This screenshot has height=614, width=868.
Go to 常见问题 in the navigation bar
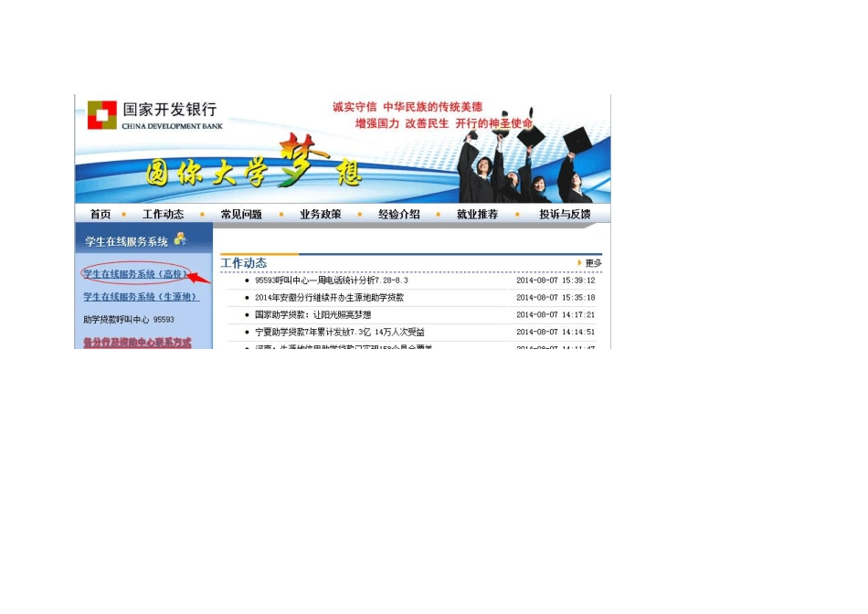pyautogui.click(x=241, y=215)
